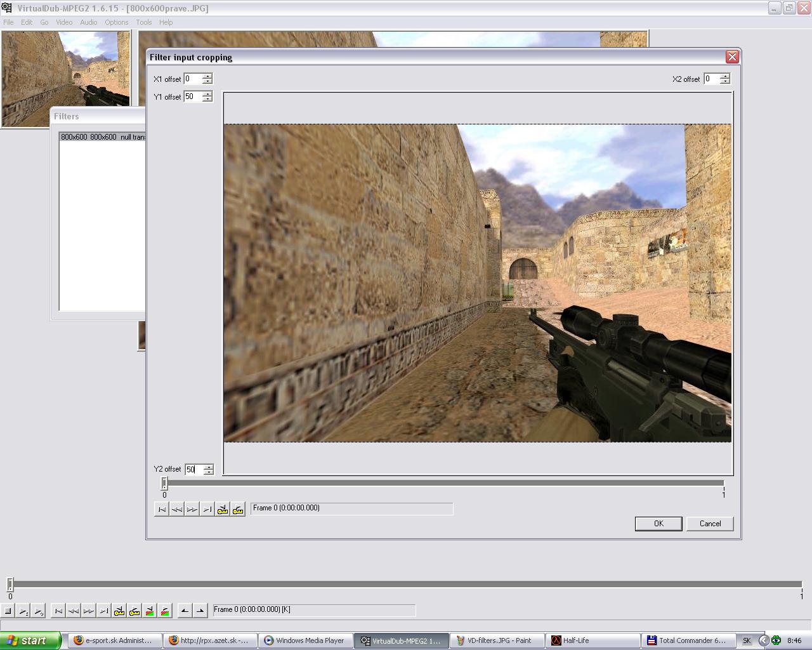Click the Play output button in main toolbar

point(39,611)
